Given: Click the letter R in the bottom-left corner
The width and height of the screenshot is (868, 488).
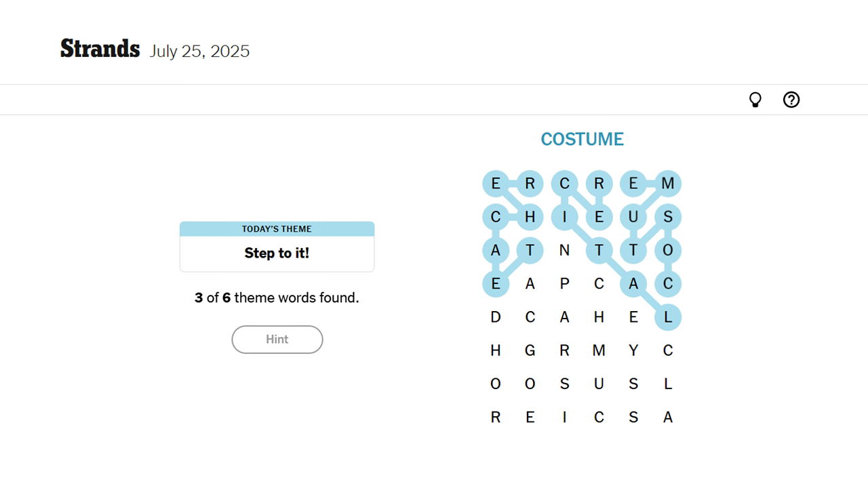Looking at the screenshot, I should click(496, 417).
